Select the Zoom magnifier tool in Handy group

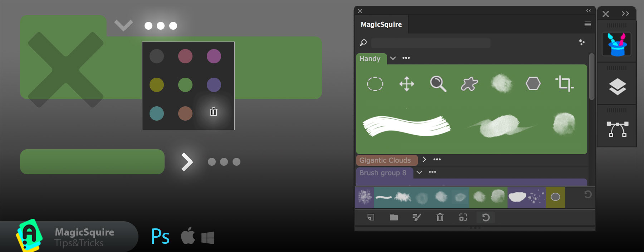tap(438, 84)
